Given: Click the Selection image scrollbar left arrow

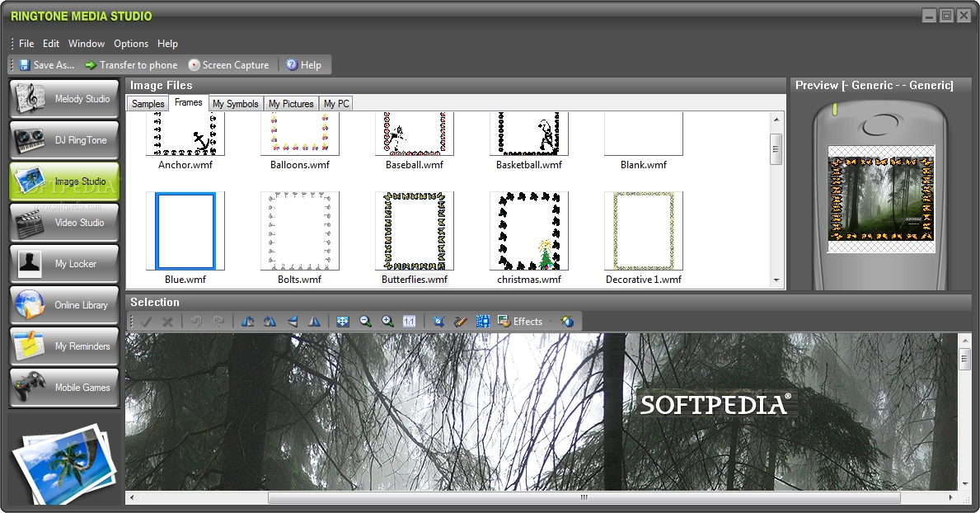Looking at the screenshot, I should point(131,498).
